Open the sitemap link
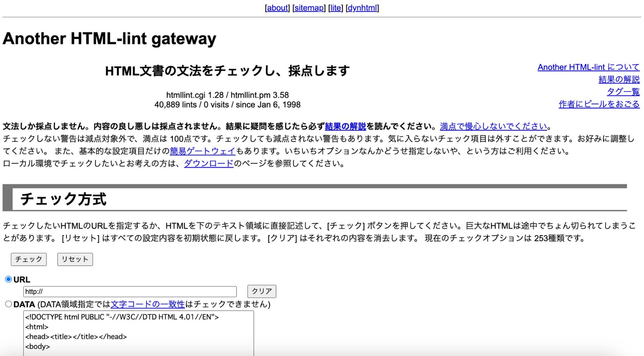 click(309, 8)
